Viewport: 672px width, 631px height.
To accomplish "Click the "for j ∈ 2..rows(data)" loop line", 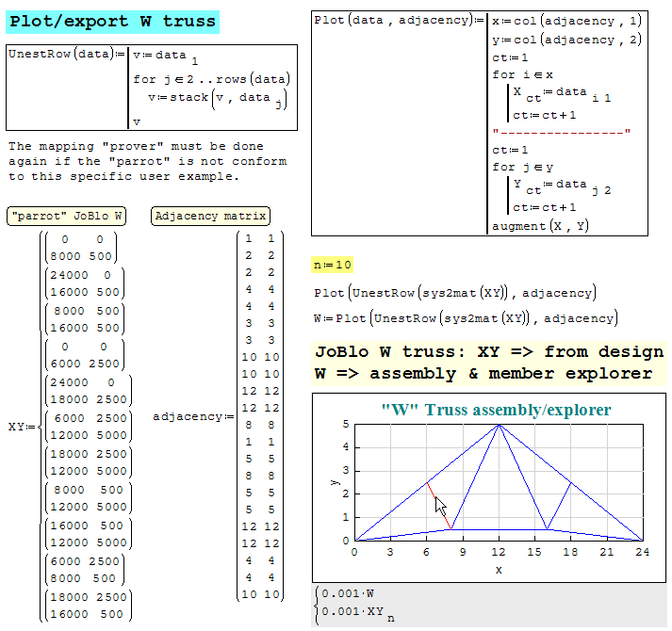I will pyautogui.click(x=211, y=78).
